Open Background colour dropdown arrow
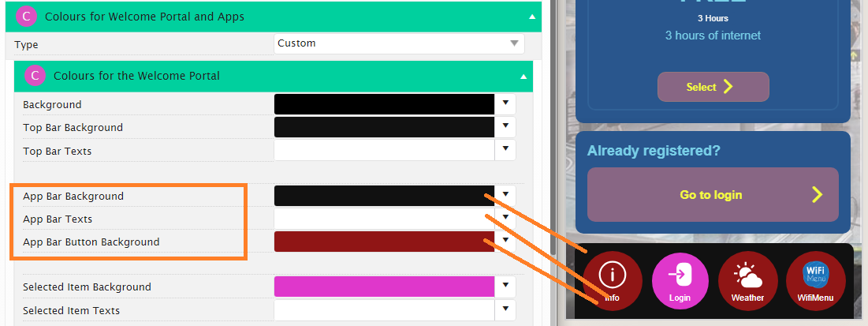Viewport: 868px width, 326px height. tap(505, 103)
